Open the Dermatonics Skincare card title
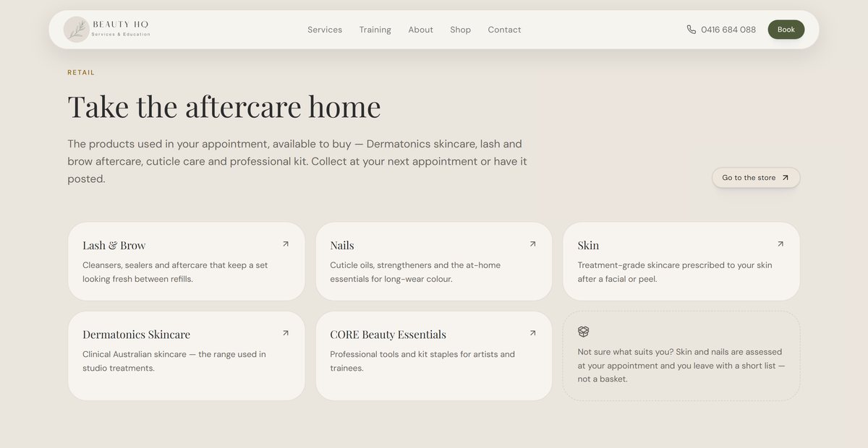 (137, 335)
